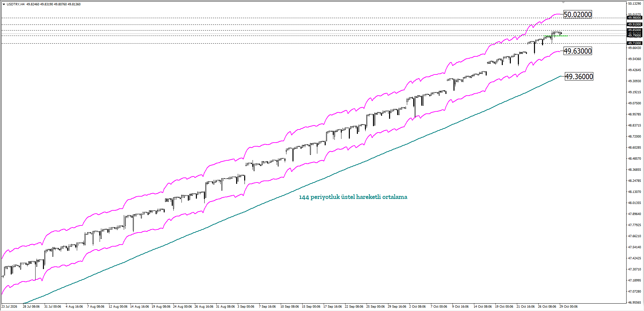Click the '2 Oct 08:06' date on time axis

(418, 307)
